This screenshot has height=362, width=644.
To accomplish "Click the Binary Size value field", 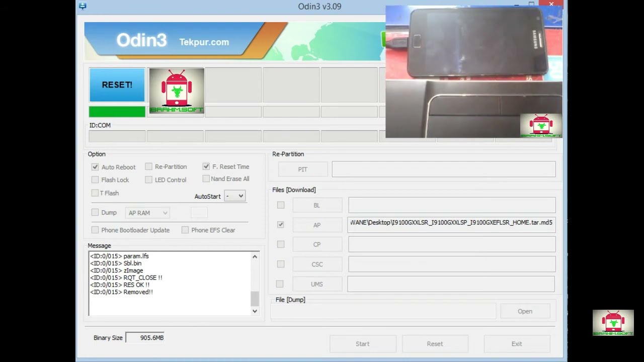I will (145, 338).
